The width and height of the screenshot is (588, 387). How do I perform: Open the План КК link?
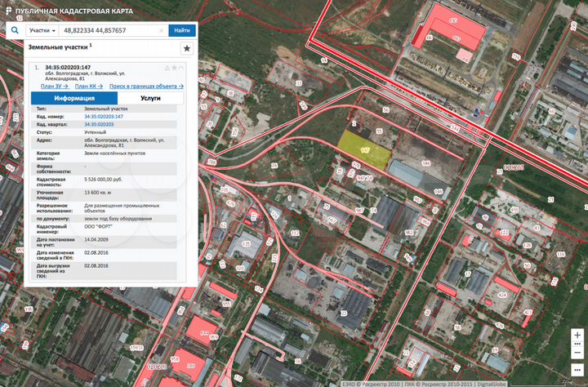pyautogui.click(x=87, y=86)
